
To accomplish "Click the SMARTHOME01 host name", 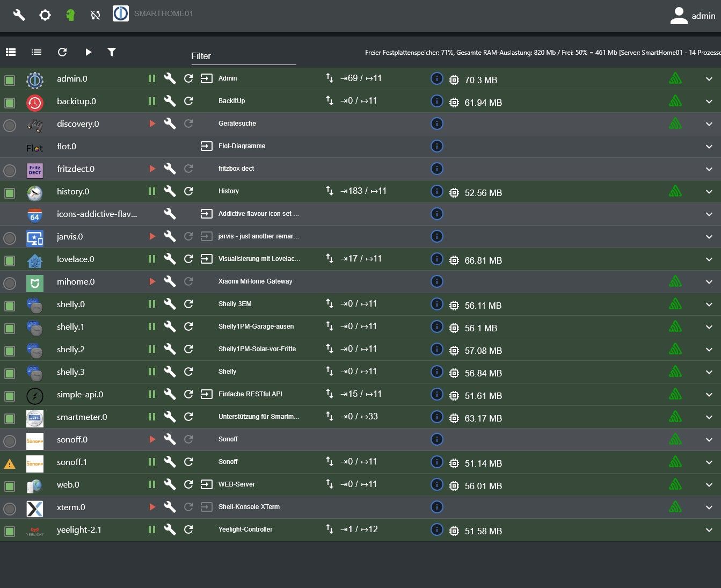I will click(163, 13).
